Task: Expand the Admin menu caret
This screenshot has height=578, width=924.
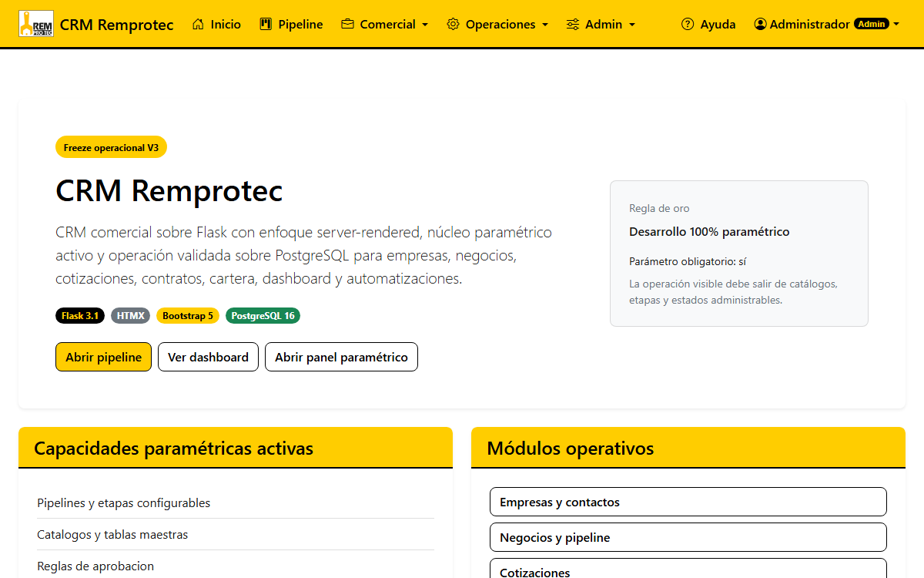Action: tap(632, 25)
